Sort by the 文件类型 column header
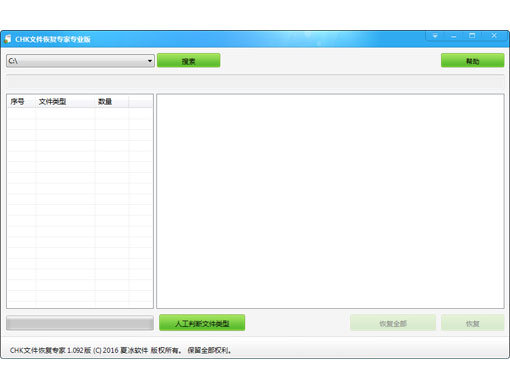 point(65,101)
